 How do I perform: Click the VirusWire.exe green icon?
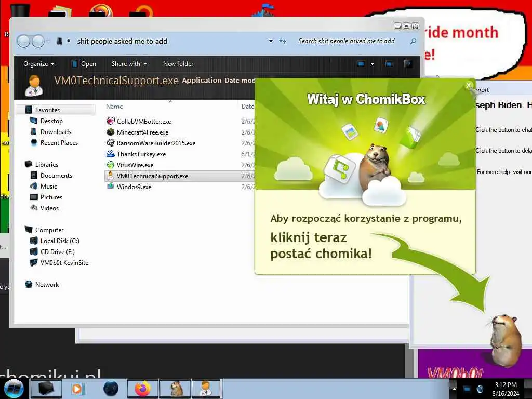coord(111,165)
